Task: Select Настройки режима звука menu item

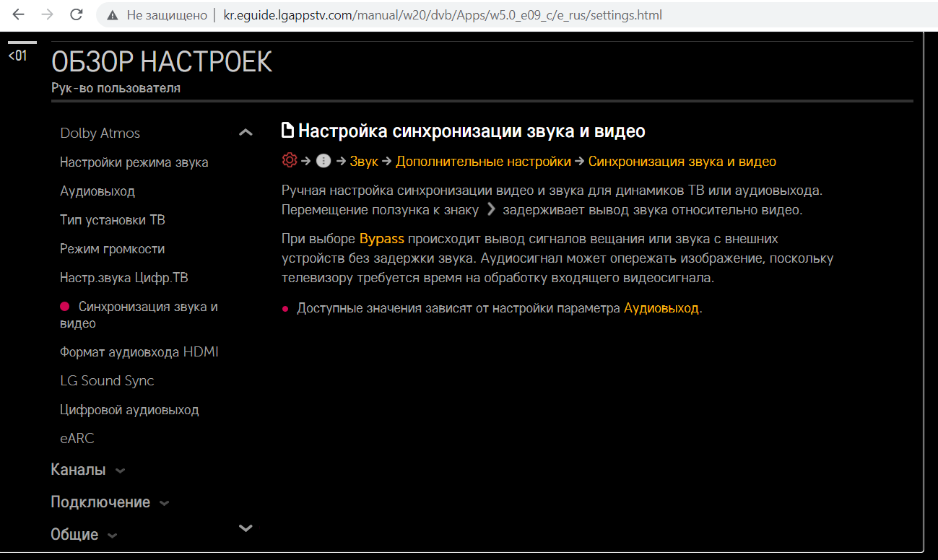Action: pyautogui.click(x=134, y=162)
